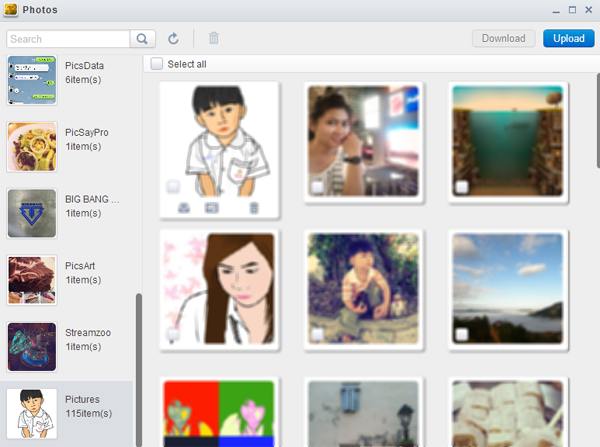
Task: Check the box on the child outdoors photo
Action: 317,334
